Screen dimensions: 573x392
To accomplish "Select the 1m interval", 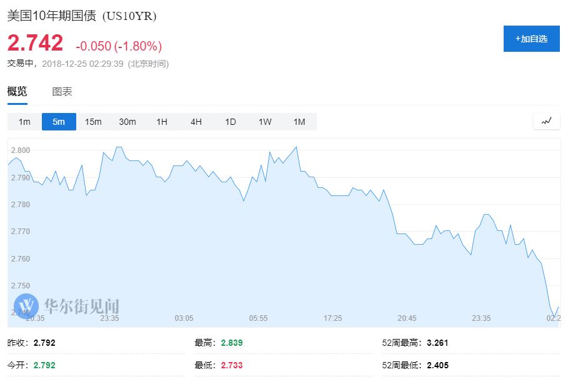I will point(24,122).
